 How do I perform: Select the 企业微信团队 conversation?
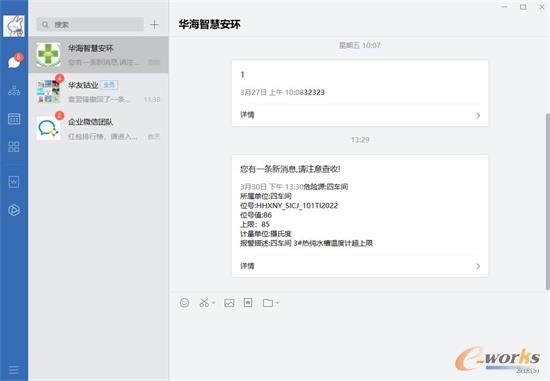(99, 128)
